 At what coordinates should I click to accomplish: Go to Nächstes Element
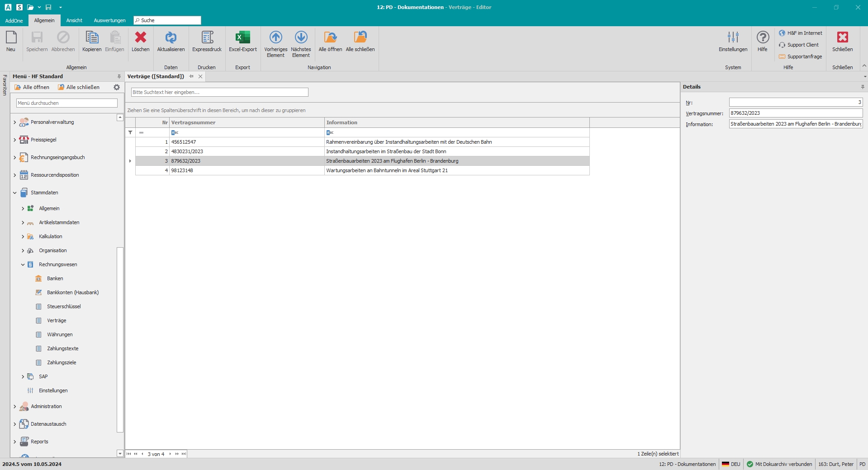click(x=301, y=38)
